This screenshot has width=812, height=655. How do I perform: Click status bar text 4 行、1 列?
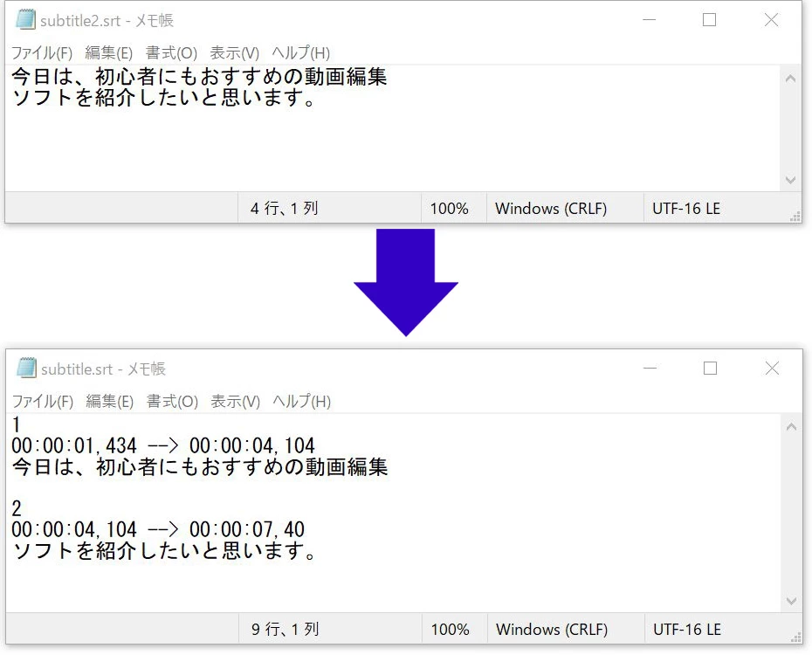tap(285, 208)
